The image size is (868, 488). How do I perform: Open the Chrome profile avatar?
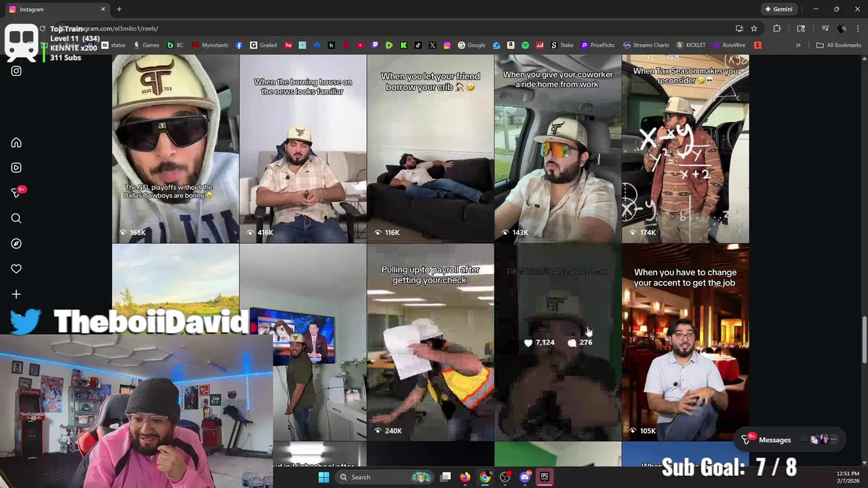[x=842, y=28]
